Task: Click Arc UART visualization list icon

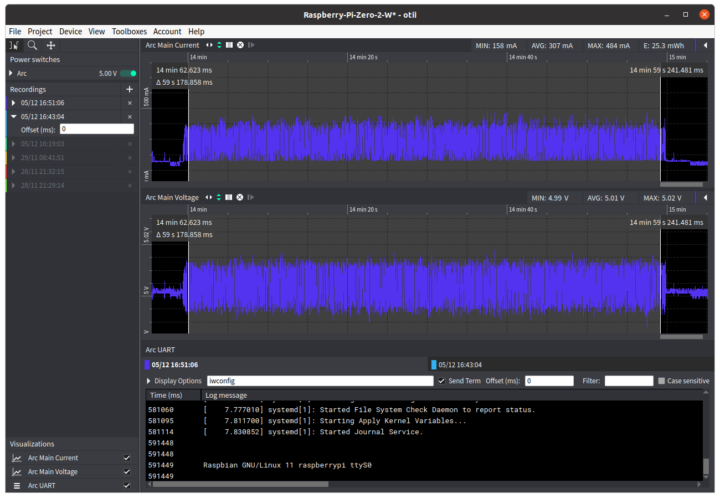Action: pos(17,486)
